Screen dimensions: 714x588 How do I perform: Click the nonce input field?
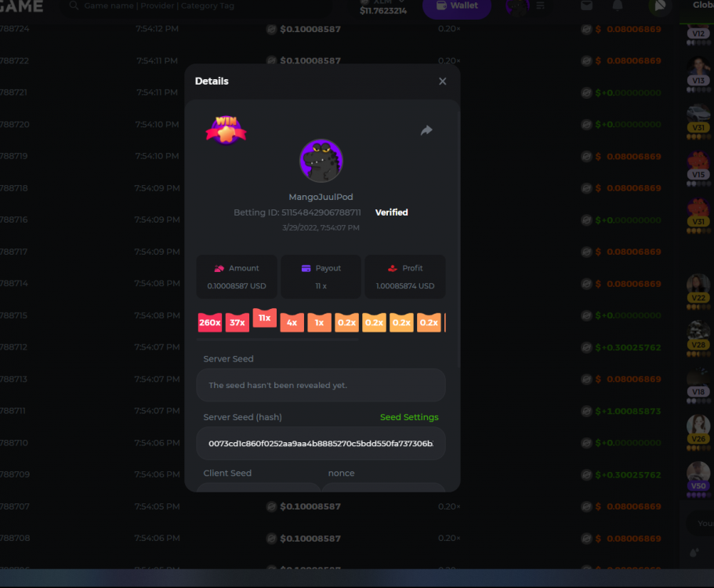click(384, 488)
